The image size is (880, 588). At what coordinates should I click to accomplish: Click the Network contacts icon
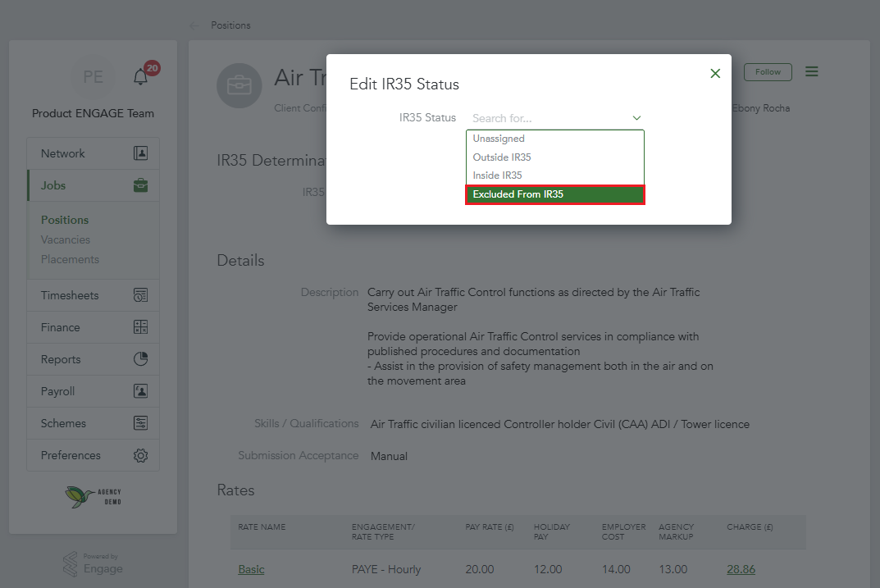(x=140, y=153)
